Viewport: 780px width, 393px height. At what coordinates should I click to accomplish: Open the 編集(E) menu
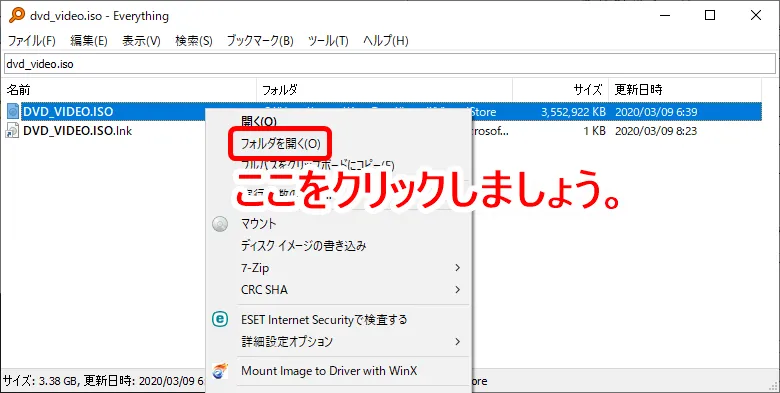pos(89,41)
